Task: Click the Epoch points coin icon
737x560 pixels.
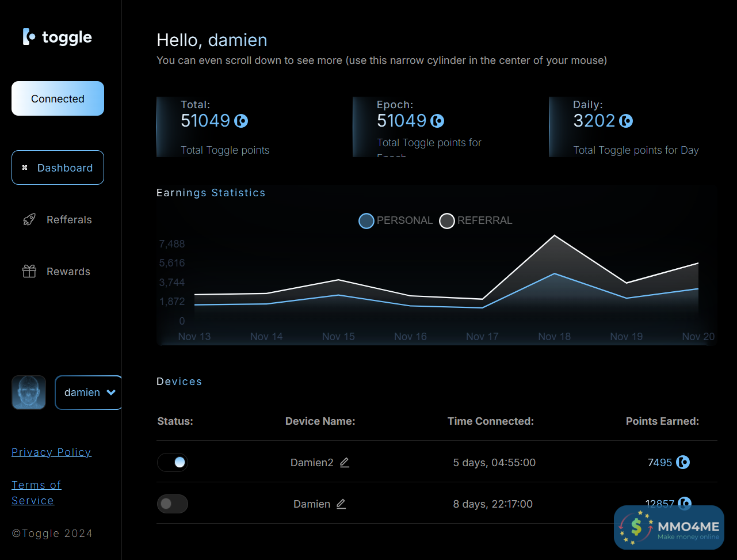Action: click(x=437, y=121)
